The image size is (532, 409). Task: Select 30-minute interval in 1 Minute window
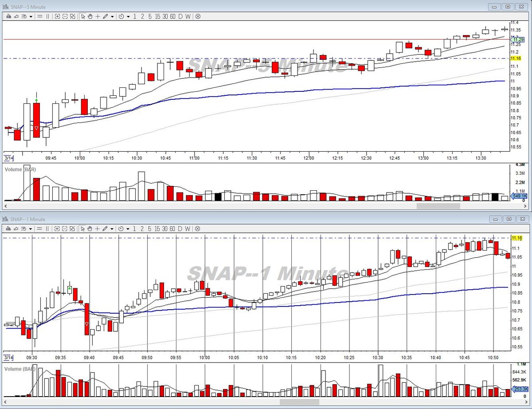[165, 228]
